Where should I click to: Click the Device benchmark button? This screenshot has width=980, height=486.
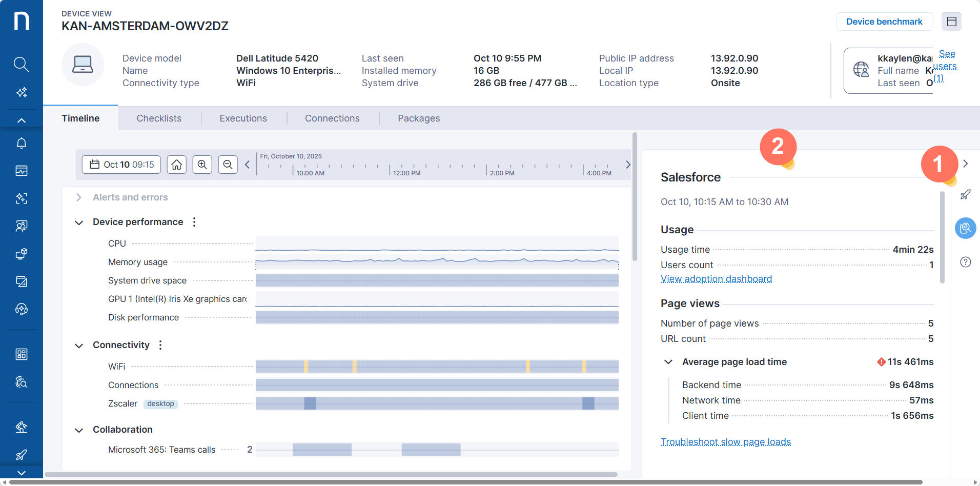coord(884,22)
